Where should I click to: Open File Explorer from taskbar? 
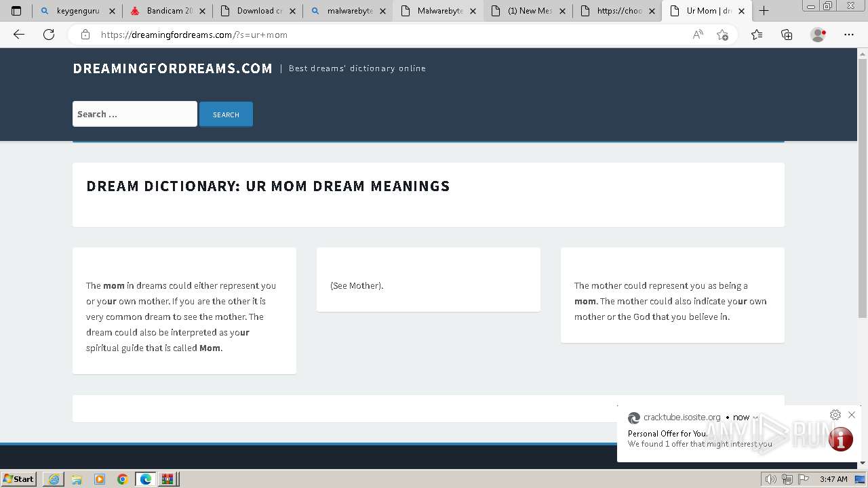[x=77, y=479]
